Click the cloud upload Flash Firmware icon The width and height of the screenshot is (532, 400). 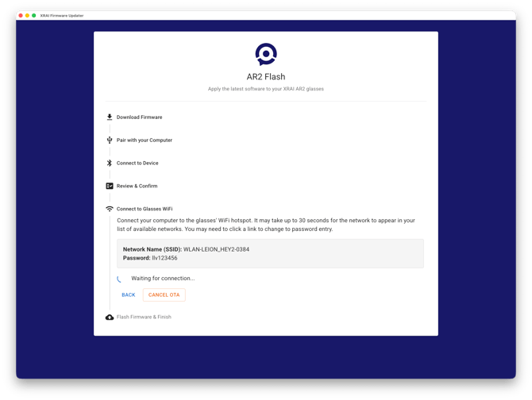coord(110,317)
